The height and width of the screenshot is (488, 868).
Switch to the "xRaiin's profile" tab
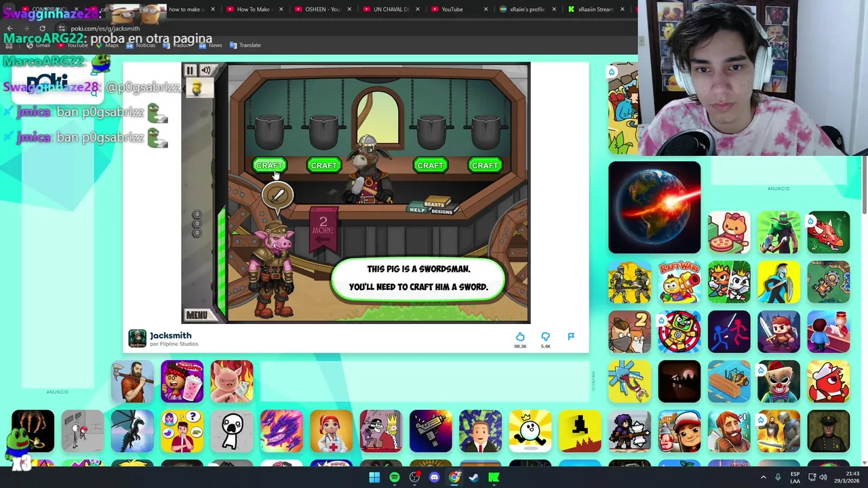(527, 9)
